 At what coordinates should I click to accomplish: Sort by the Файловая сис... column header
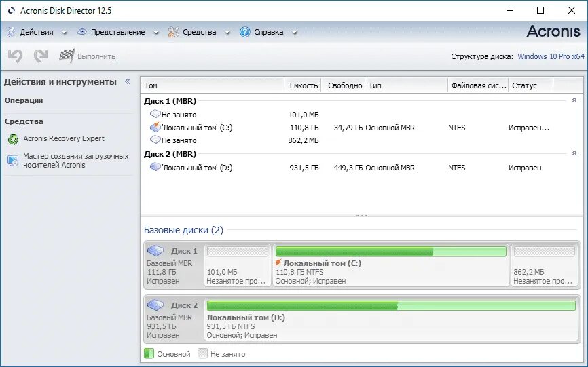coord(478,85)
